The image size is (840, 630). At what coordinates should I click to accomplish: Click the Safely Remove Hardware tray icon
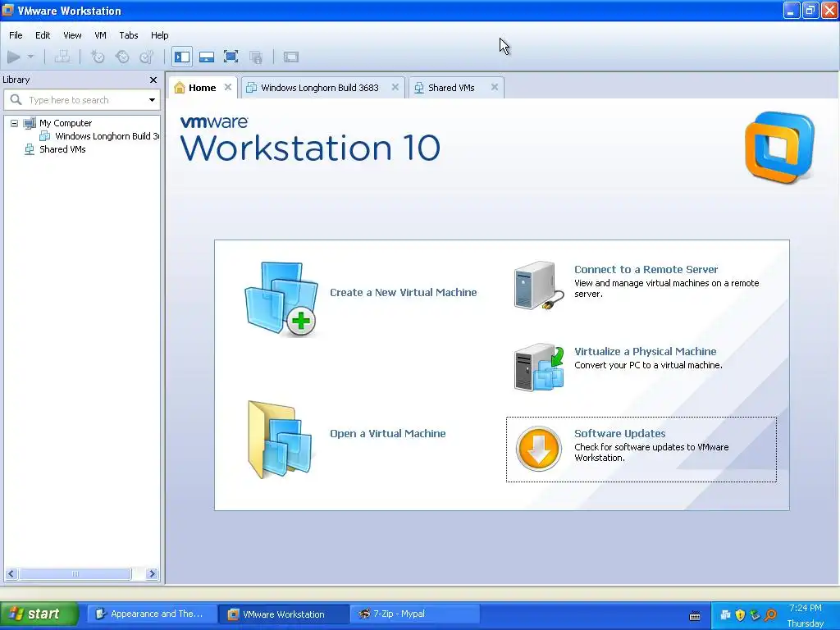pyautogui.click(x=756, y=614)
